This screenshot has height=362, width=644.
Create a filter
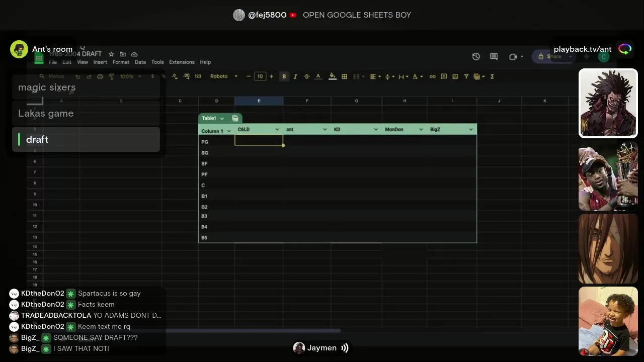click(x=466, y=76)
